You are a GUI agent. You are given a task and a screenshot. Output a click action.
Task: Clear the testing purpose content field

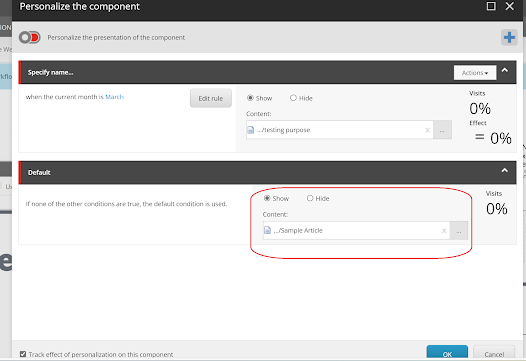pyautogui.click(x=427, y=130)
